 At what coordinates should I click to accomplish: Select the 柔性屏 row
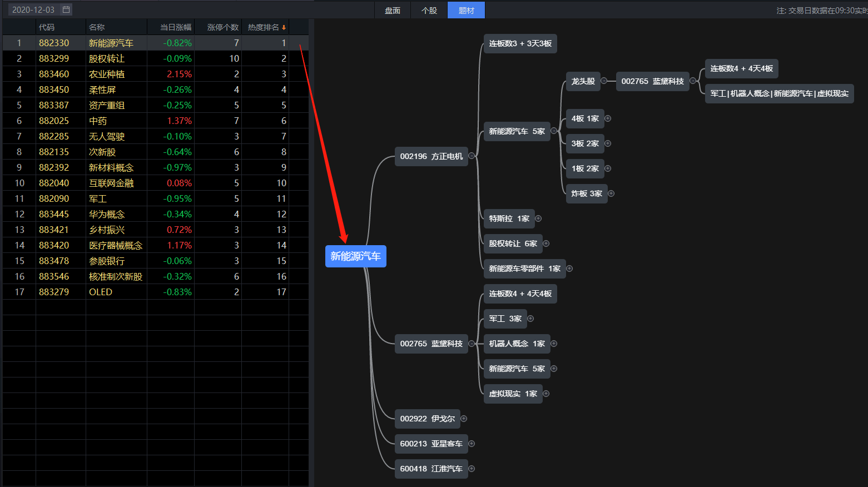155,90
